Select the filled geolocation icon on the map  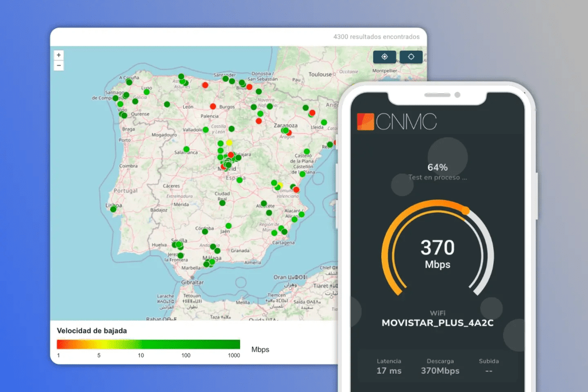[384, 57]
